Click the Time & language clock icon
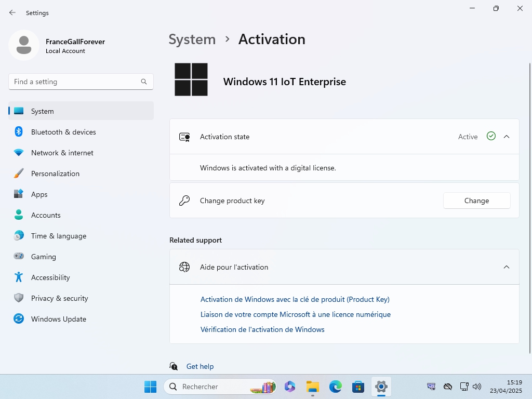 (x=19, y=236)
